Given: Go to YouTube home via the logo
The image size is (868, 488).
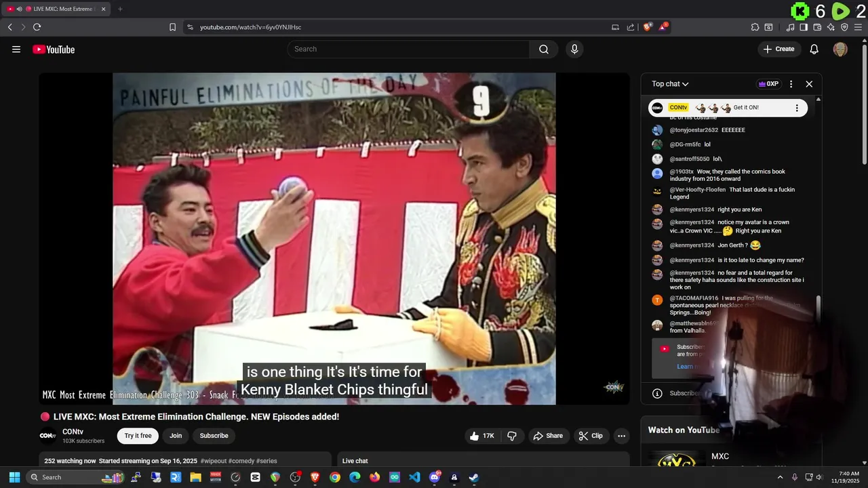Looking at the screenshot, I should [54, 49].
